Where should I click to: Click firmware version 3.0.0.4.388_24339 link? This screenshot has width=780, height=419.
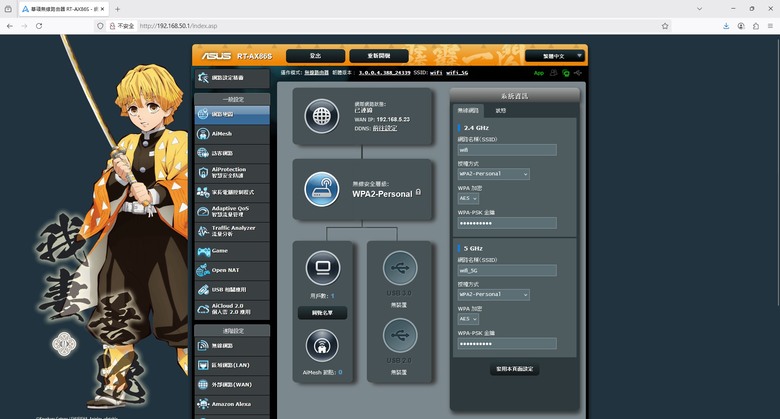(x=385, y=73)
